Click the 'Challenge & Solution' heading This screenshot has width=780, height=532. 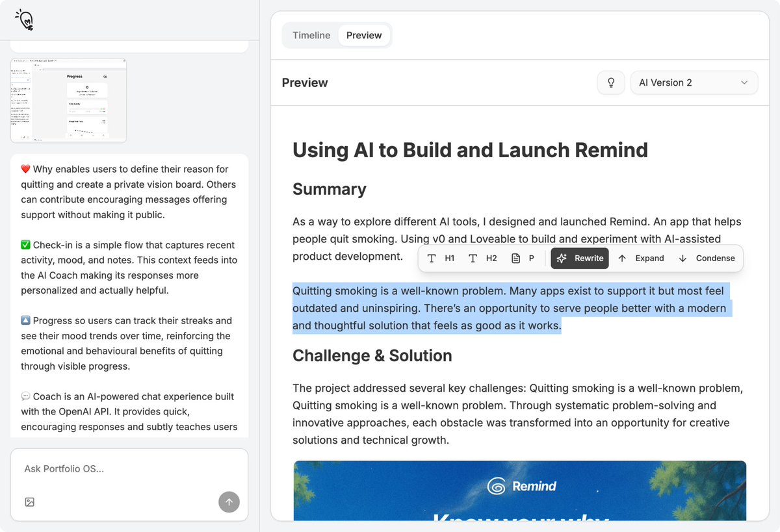372,356
